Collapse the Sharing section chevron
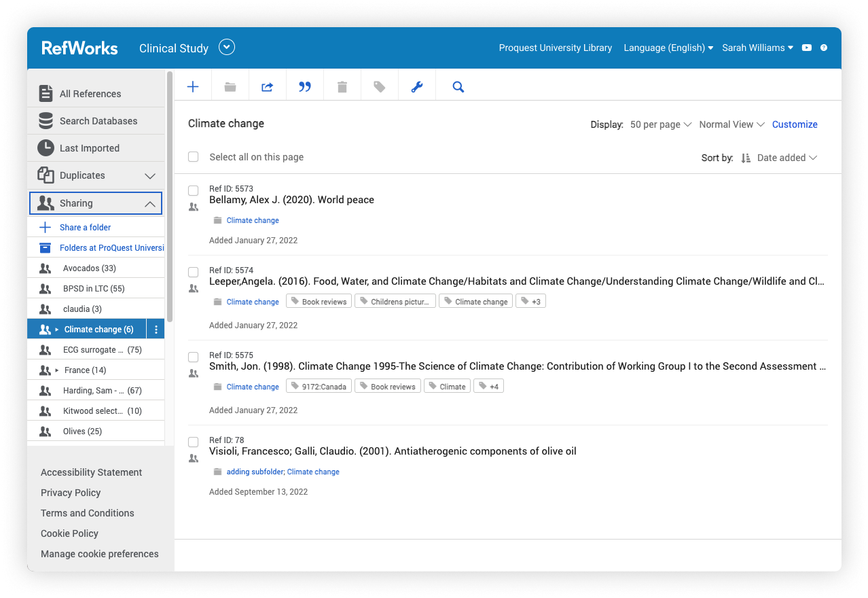 pos(150,204)
